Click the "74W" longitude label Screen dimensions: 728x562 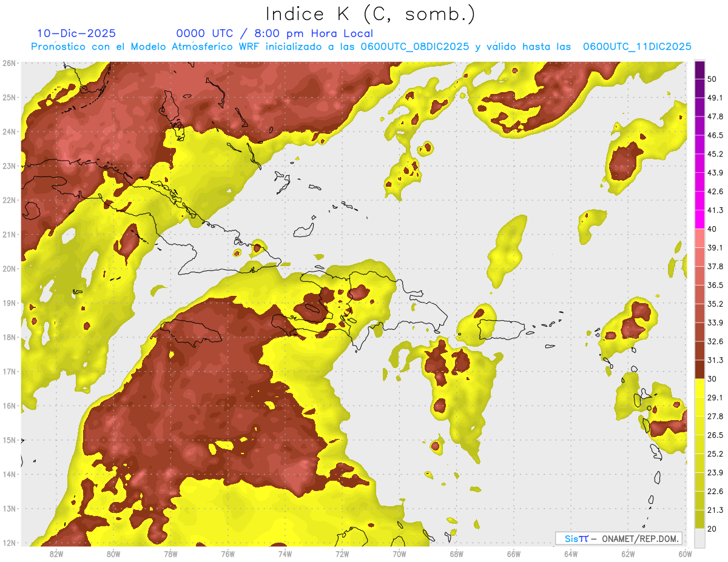(285, 554)
